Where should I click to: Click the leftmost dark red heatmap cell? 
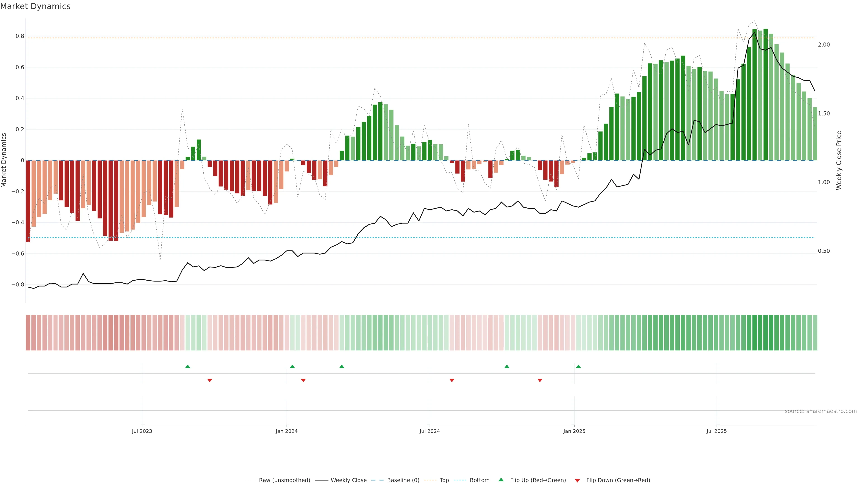(x=28, y=332)
